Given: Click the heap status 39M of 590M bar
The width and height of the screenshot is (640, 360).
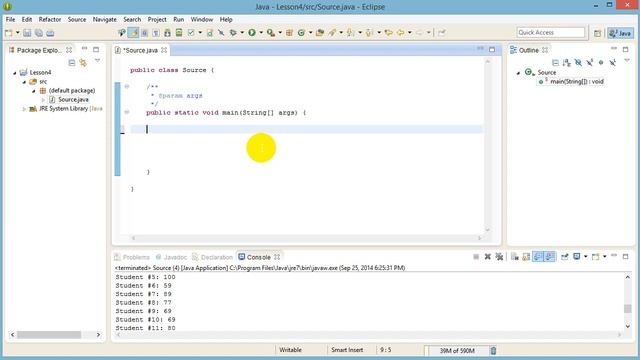Looking at the screenshot, I should click(457, 351).
